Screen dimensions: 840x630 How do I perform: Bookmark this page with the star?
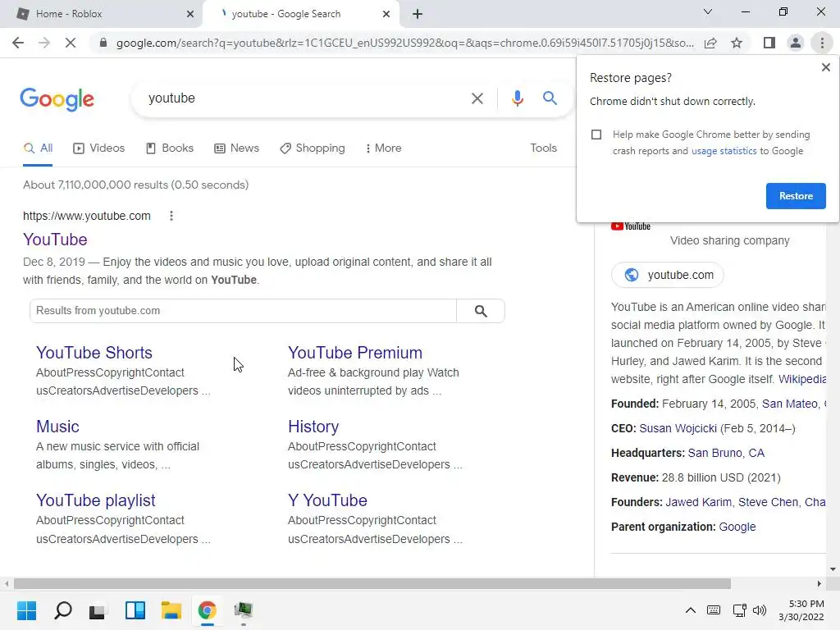737,43
